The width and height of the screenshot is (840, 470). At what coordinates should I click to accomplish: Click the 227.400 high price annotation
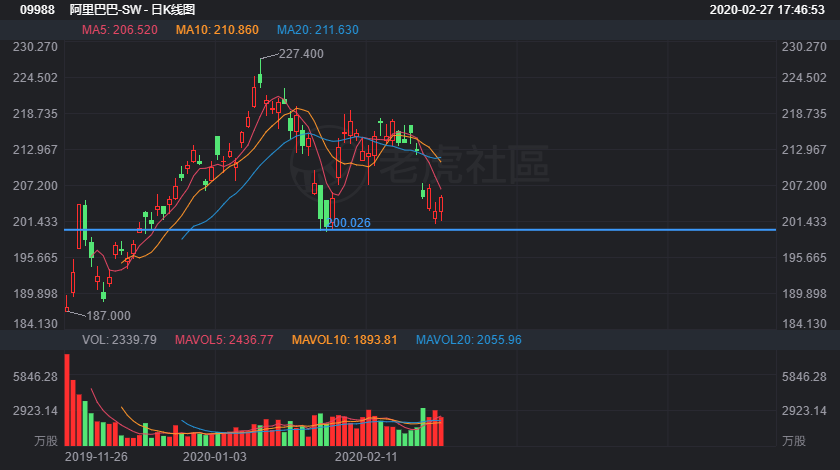point(300,54)
